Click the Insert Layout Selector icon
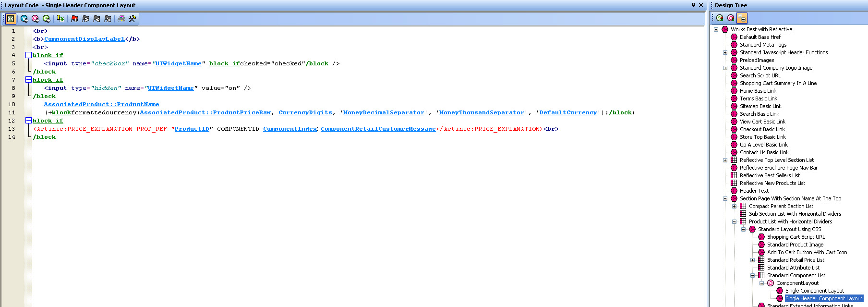Screen dimensions: 868x307 (x=36, y=19)
